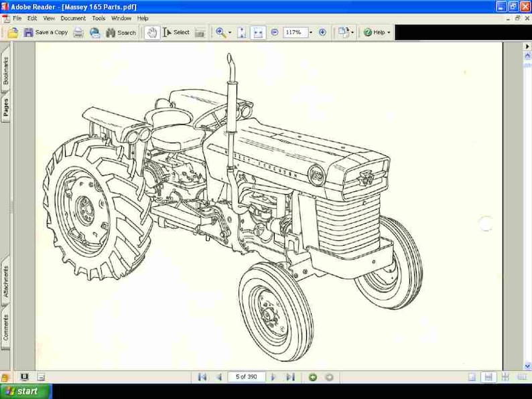Image resolution: width=532 pixels, height=399 pixels.
Task: Switch to the Continuous page layout
Action: click(x=488, y=377)
